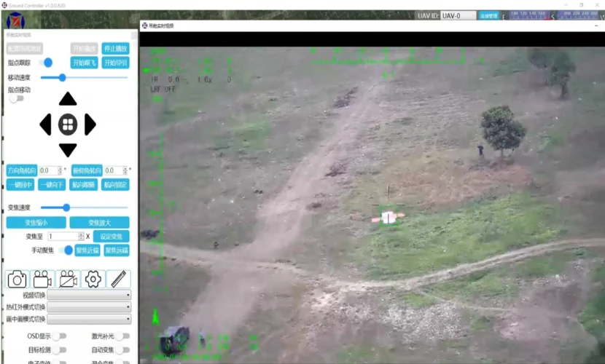Click the 设定变焦 button

click(x=111, y=237)
